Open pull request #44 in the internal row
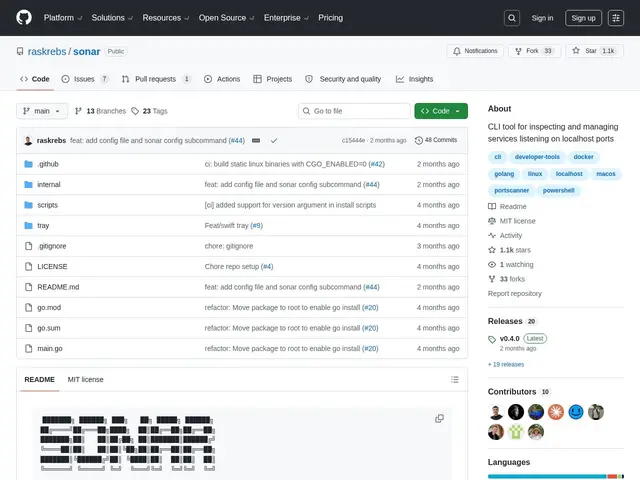The height and width of the screenshot is (480, 640). click(x=371, y=184)
